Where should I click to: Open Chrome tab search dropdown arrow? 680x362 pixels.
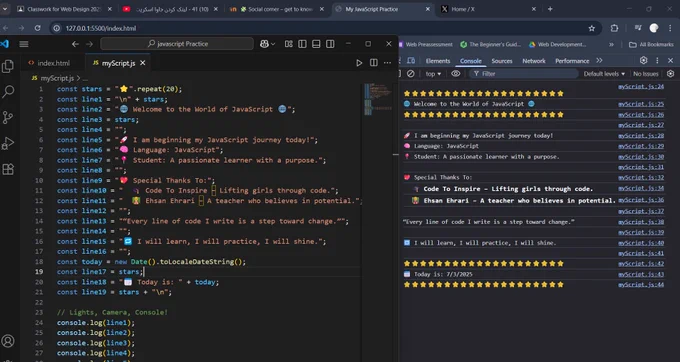tap(5, 9)
